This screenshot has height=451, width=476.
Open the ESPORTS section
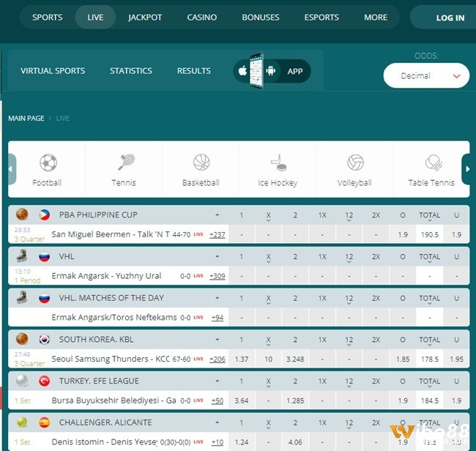321,18
